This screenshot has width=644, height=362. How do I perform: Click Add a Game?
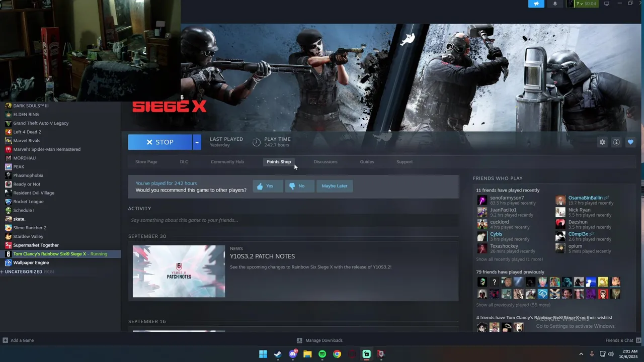pyautogui.click(x=18, y=340)
